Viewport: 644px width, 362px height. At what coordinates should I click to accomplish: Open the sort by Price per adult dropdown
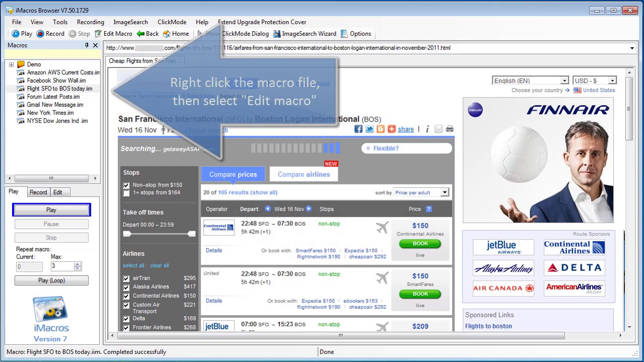(x=444, y=193)
